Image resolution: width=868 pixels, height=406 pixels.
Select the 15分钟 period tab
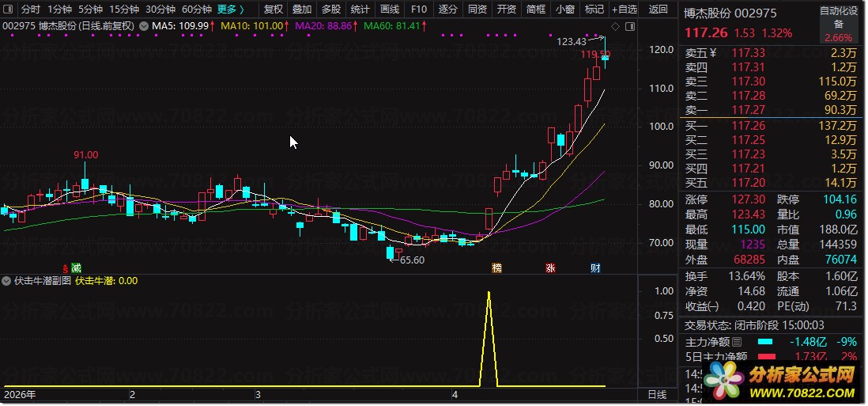124,9
